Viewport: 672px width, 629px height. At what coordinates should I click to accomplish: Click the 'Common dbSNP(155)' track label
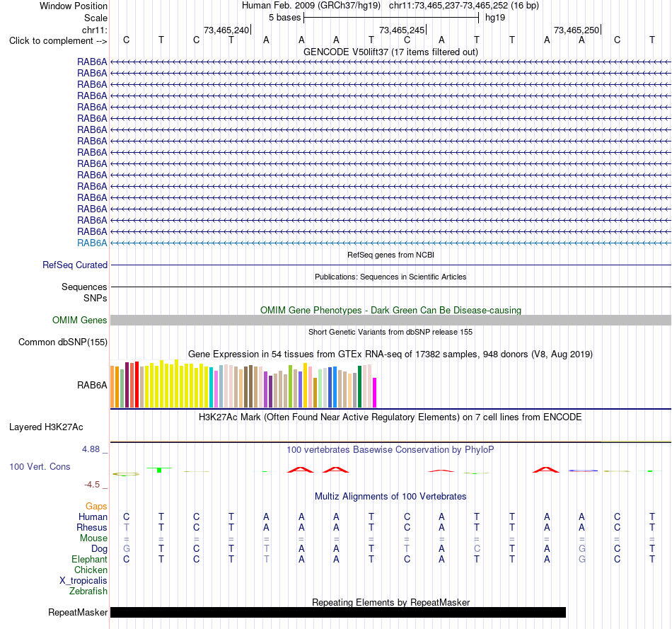(62, 342)
